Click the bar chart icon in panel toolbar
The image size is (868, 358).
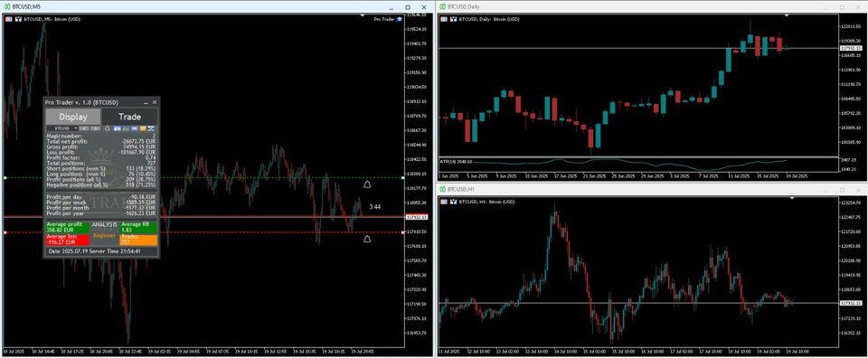[127, 128]
